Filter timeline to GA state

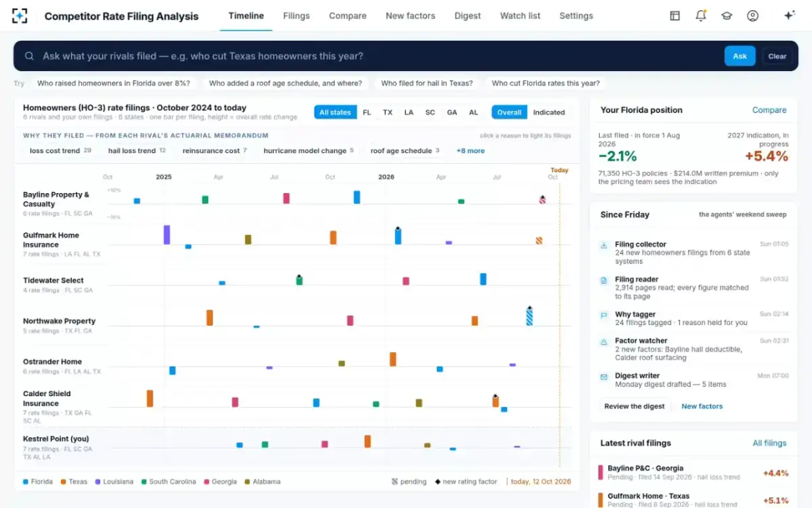click(x=452, y=112)
